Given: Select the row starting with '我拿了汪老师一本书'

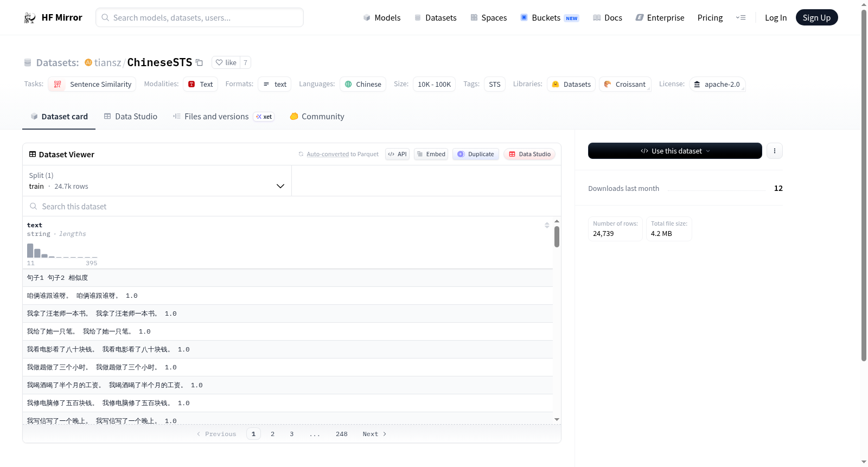Looking at the screenshot, I should (288, 314).
